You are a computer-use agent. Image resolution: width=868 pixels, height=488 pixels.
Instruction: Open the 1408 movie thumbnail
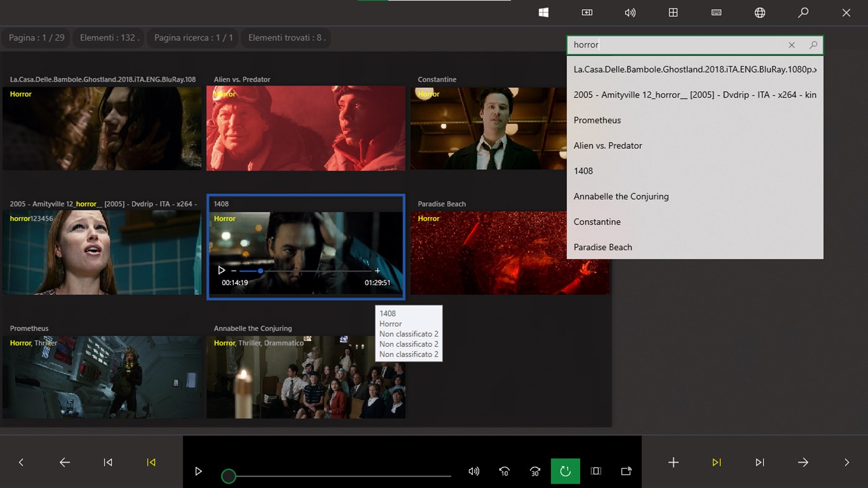click(305, 247)
